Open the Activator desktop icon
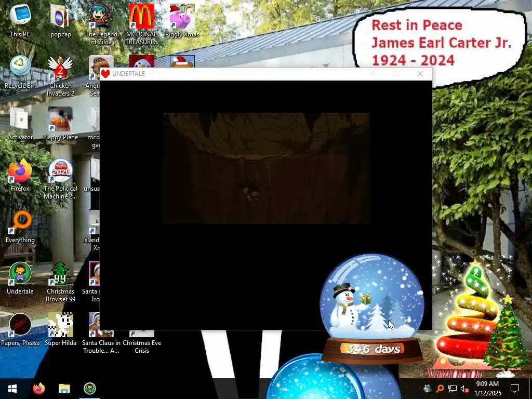This screenshot has width=532, height=399. pos(20,124)
